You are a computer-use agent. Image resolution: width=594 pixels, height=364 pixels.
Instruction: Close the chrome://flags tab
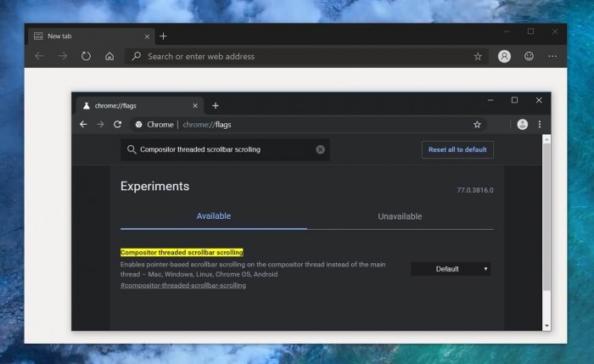[195, 105]
